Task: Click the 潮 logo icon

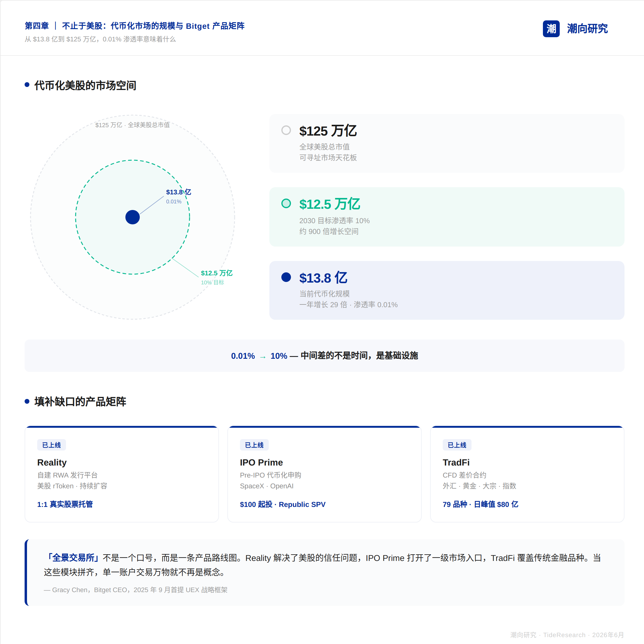Action: tap(551, 29)
